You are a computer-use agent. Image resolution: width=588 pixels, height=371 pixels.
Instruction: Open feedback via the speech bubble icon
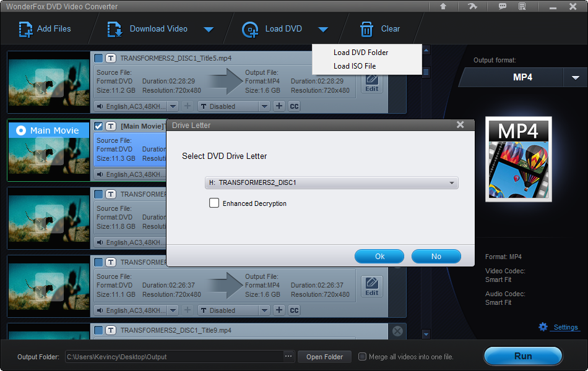(503, 6)
